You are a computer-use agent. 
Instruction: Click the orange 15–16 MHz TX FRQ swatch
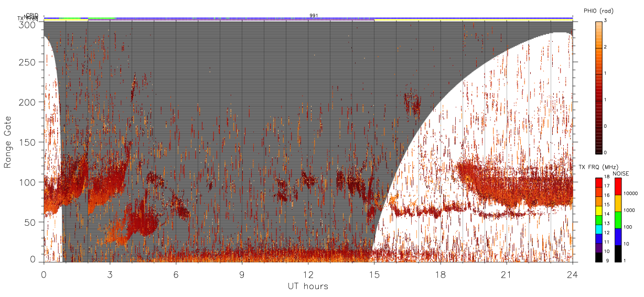(599, 201)
